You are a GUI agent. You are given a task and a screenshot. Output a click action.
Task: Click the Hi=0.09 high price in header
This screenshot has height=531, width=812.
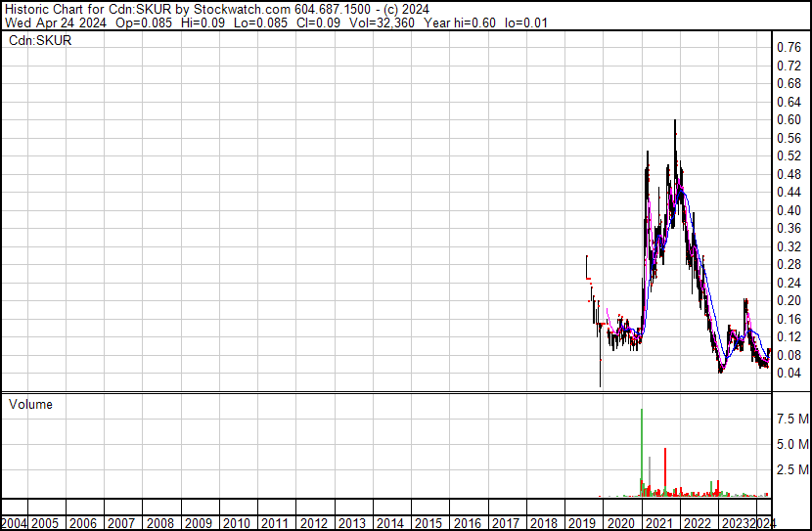click(x=203, y=22)
